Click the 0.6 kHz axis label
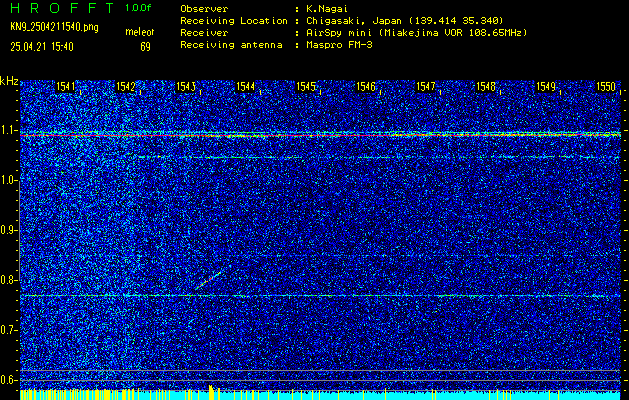Viewport: 629px width, 400px height. tap(8, 380)
